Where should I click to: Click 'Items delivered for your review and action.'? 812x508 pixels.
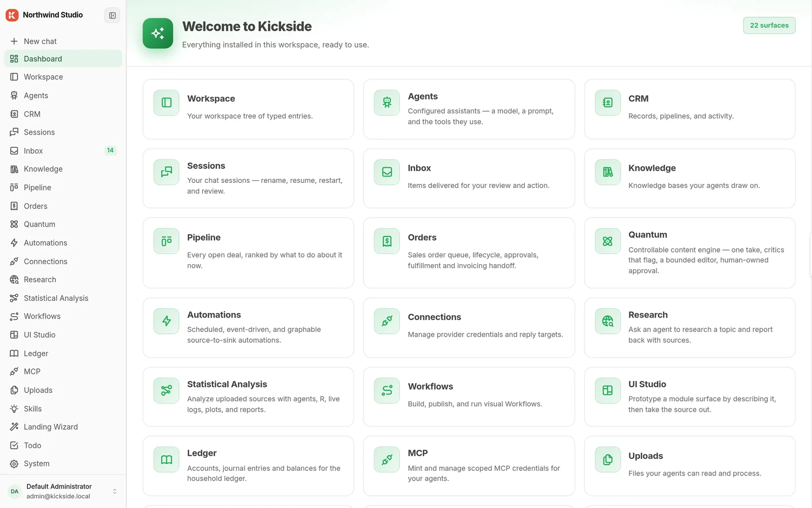coord(479,185)
